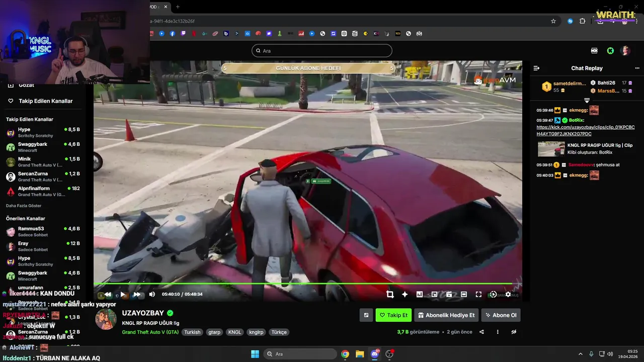Gift a subscription with Abonelik Hediye Et

pyautogui.click(x=446, y=315)
